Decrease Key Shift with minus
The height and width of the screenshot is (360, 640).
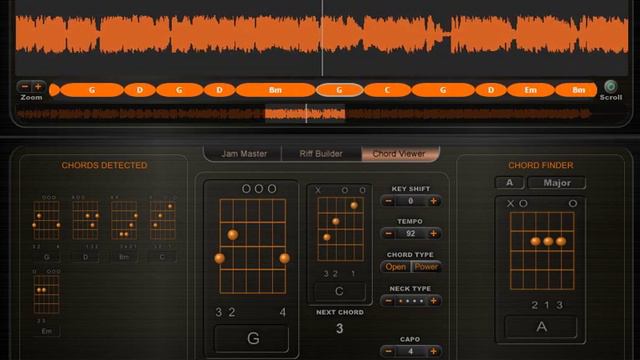[x=389, y=201]
